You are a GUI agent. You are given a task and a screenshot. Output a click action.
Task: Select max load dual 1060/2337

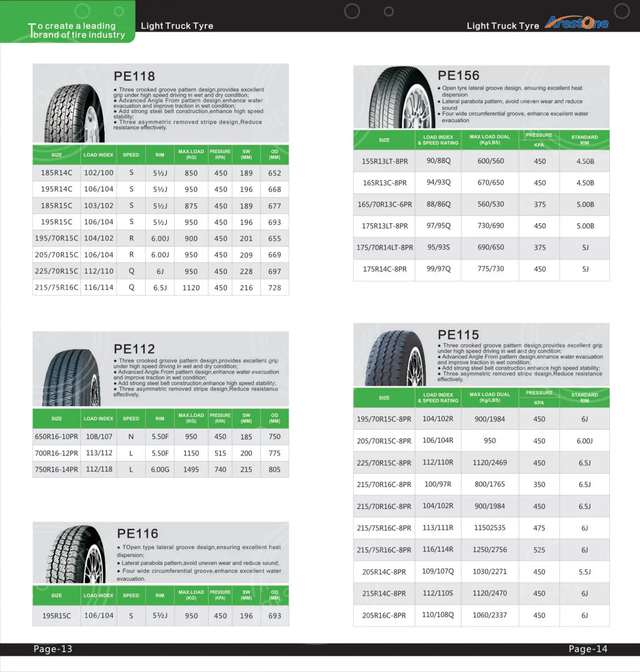point(490,615)
